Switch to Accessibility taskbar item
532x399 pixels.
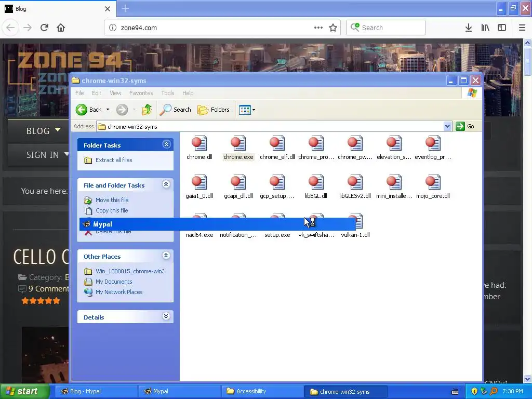(262, 391)
